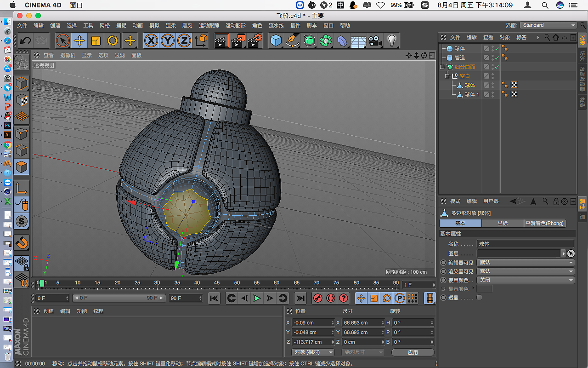Click the Autokeying button in timeline controls
The height and width of the screenshot is (368, 588).
pos(331,298)
